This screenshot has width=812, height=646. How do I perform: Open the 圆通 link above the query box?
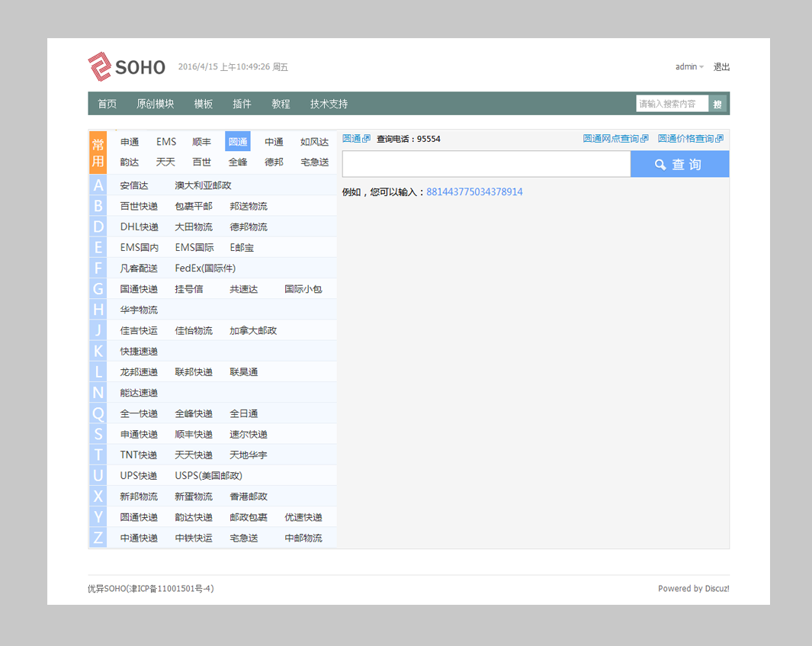pyautogui.click(x=356, y=139)
